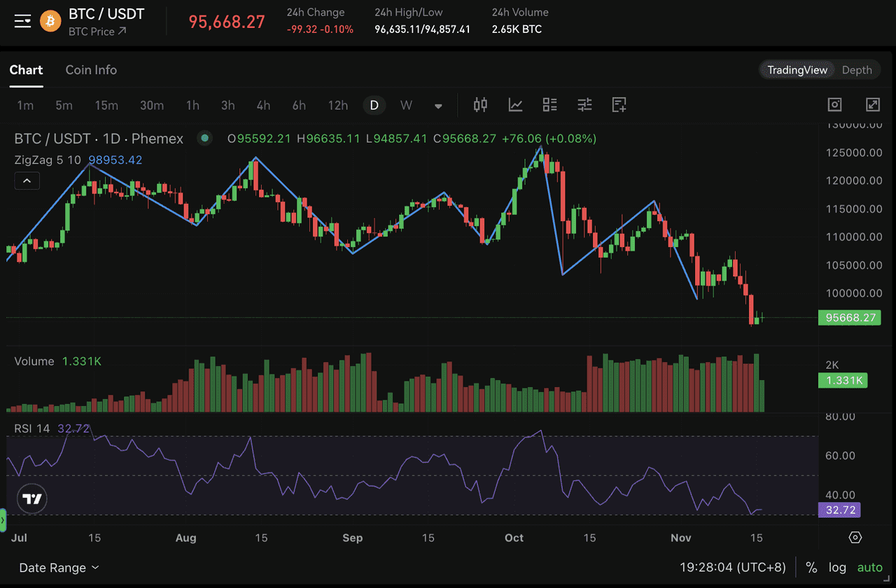Expand chart to fullscreen
The image size is (896, 588).
coord(872,105)
